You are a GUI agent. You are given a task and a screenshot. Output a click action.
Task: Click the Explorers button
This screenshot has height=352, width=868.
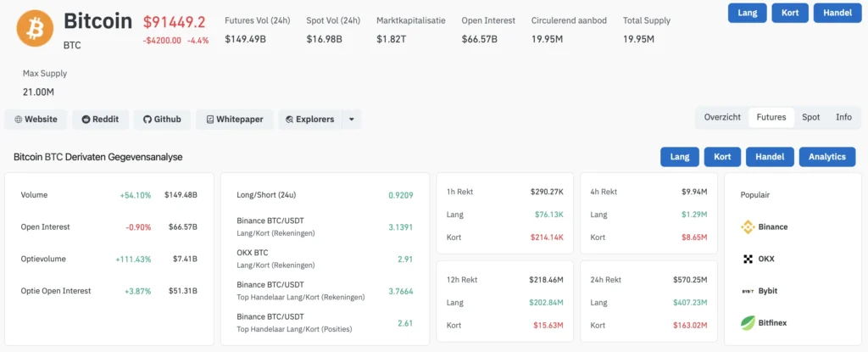click(310, 120)
